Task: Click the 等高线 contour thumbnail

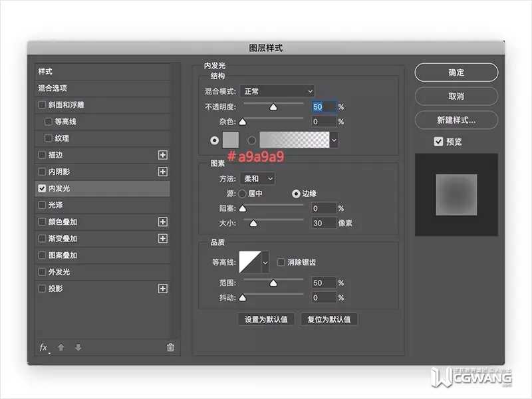Action: [250, 262]
